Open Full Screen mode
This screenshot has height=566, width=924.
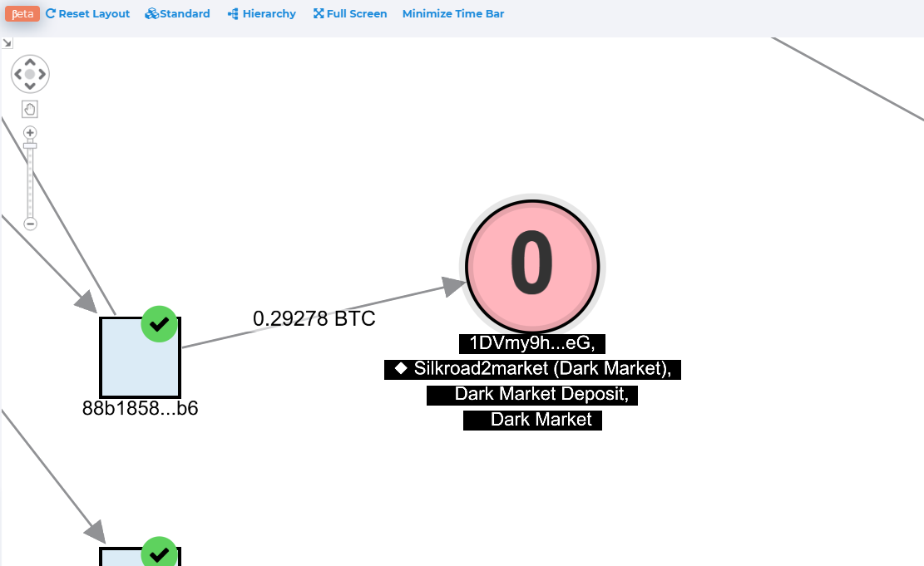pos(350,13)
